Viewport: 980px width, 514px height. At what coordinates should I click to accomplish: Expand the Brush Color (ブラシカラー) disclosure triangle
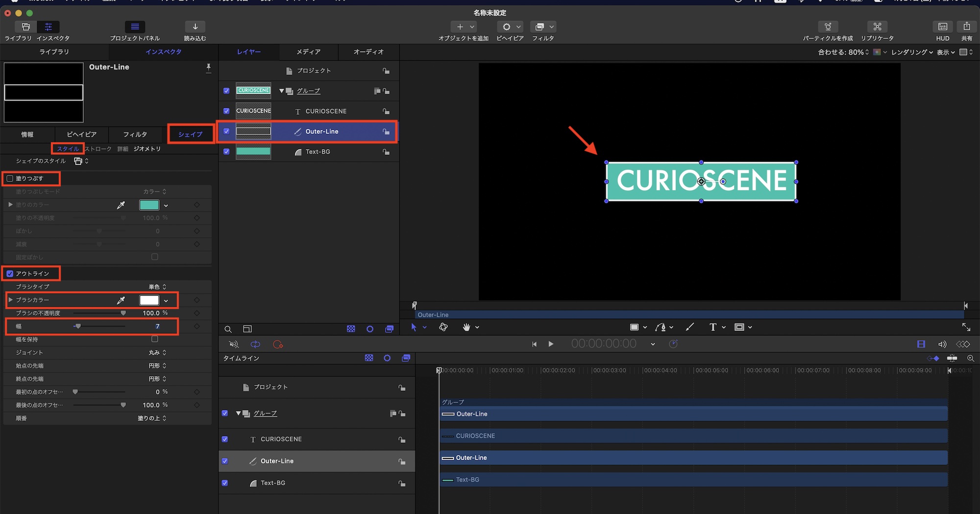[10, 300]
